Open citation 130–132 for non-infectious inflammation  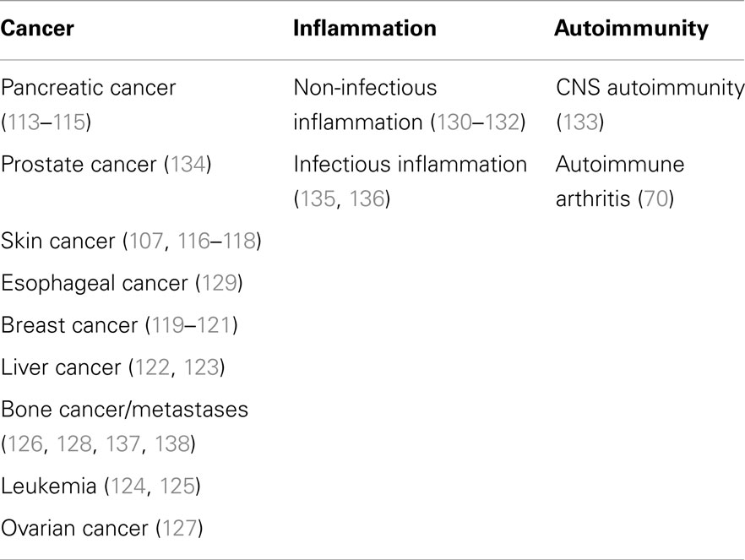tap(478, 122)
